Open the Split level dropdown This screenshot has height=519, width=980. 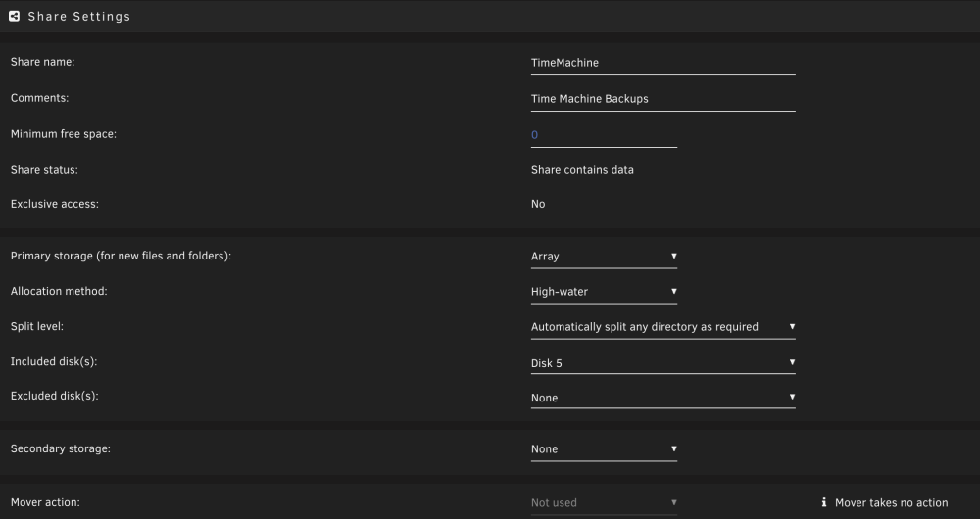pos(662,327)
